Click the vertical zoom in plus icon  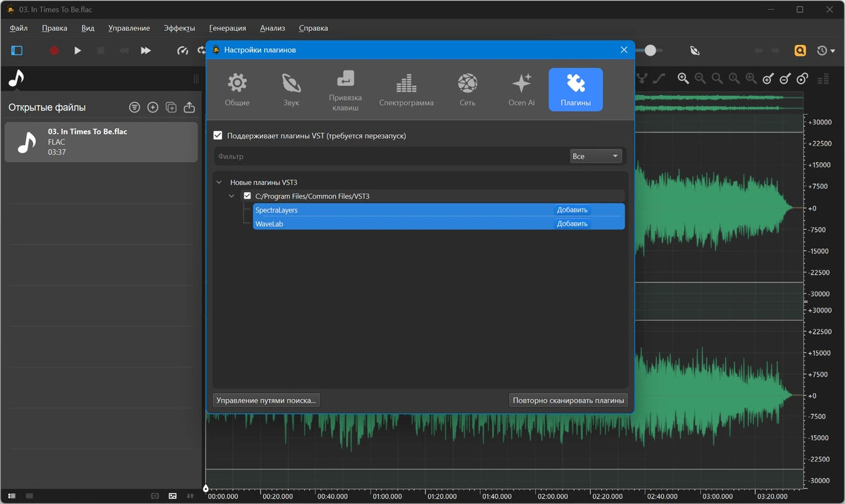[768, 78]
